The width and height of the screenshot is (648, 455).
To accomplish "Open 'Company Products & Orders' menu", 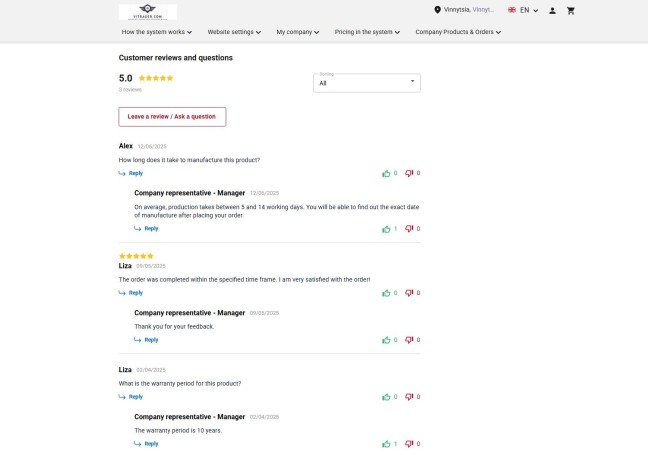I will pos(458,32).
